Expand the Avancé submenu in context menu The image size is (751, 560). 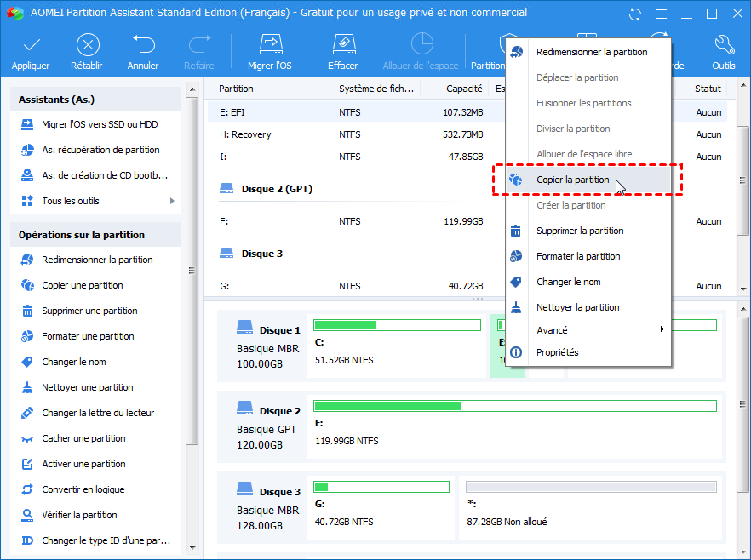click(x=662, y=329)
